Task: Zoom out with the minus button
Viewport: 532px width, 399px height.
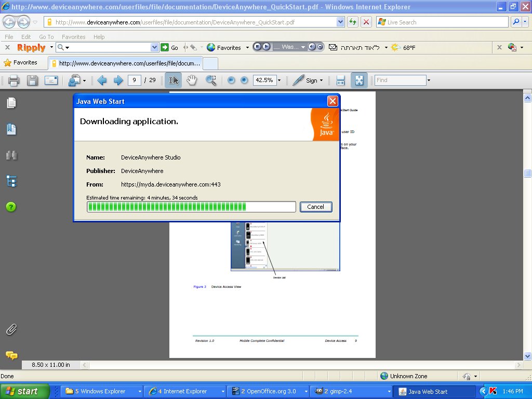Action: coord(231,81)
